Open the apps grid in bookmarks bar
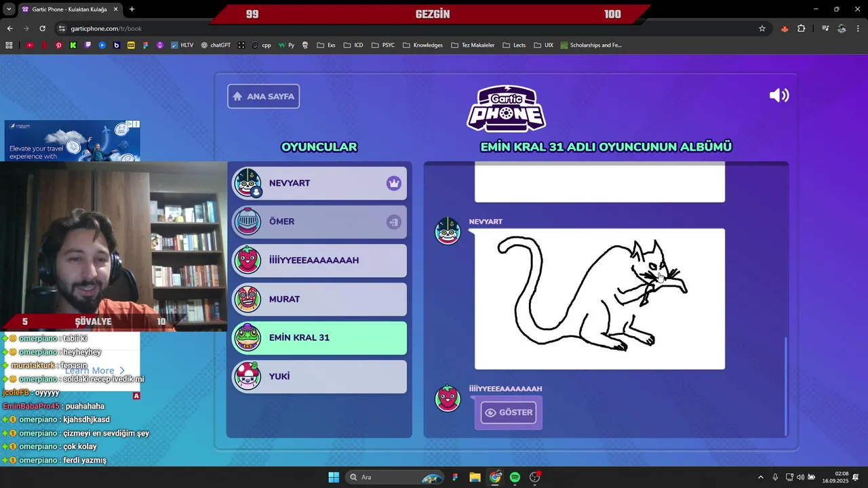 click(9, 45)
